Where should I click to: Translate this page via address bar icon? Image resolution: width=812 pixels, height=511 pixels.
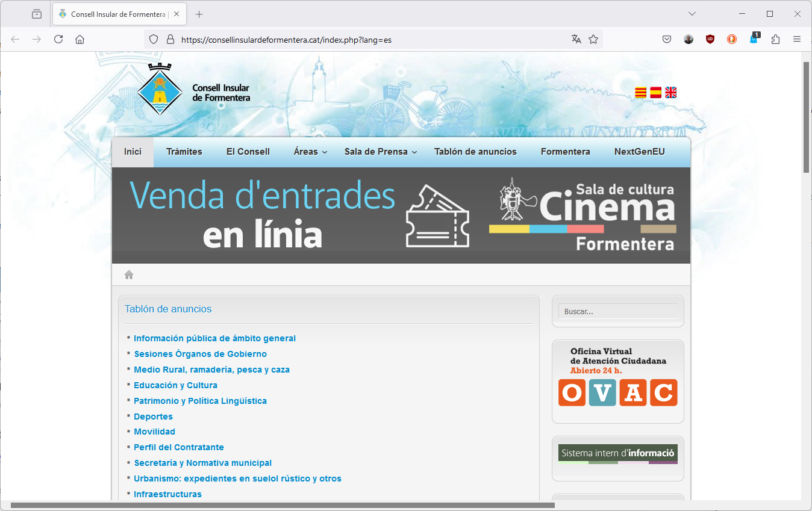(576, 39)
